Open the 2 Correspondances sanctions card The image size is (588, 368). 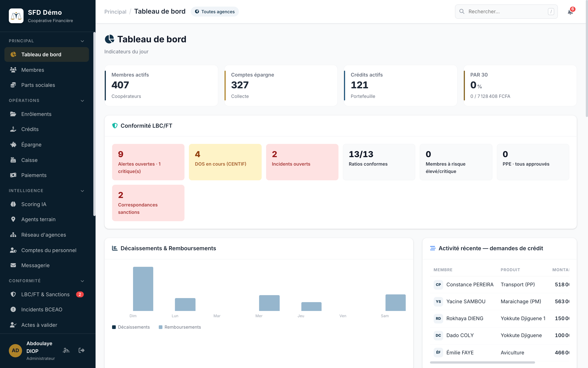[x=148, y=203]
